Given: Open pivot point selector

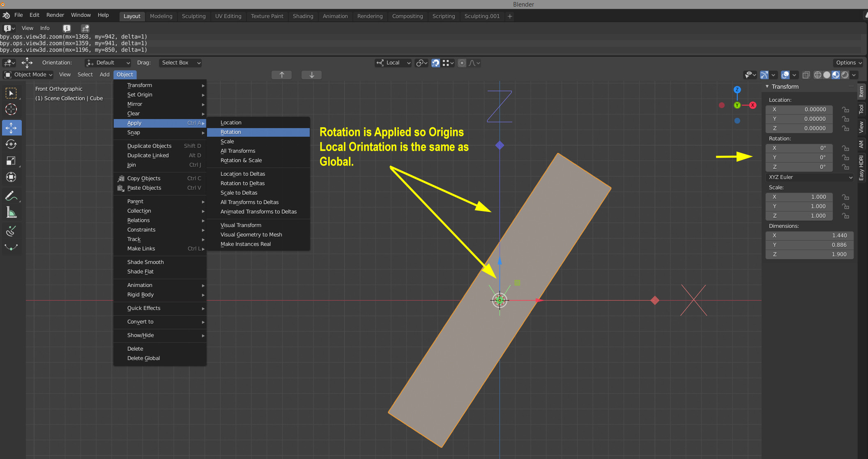Looking at the screenshot, I should click(421, 63).
